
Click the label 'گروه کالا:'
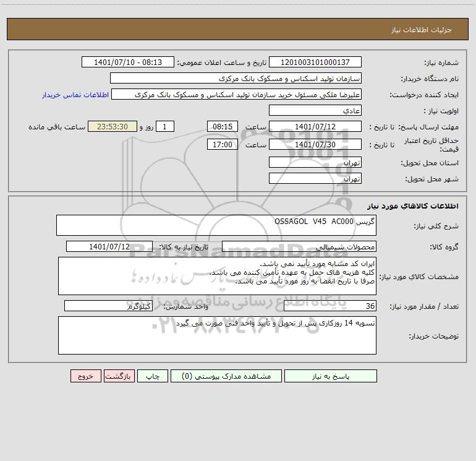pos(444,248)
